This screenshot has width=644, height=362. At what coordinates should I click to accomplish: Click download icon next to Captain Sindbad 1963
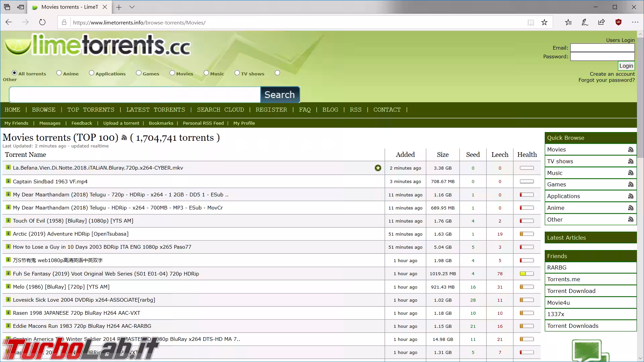coord(8,181)
